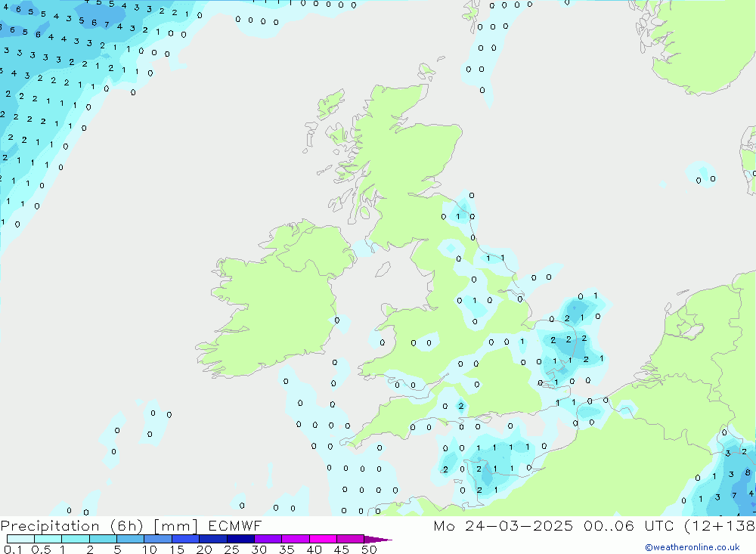This screenshot has height=554, width=756.
Task: Click the "45" legend scale label
Action: [x=342, y=549]
